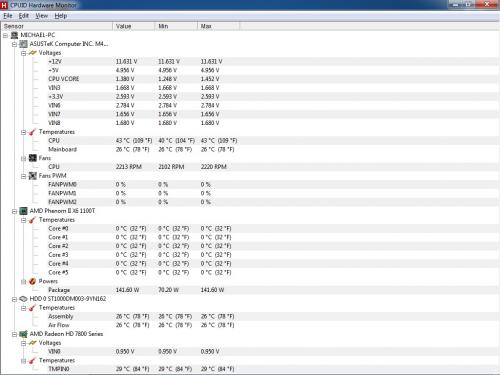The image size is (500, 375).
Task: Click the HDD Temperatures thermometer icon
Action: [32, 308]
